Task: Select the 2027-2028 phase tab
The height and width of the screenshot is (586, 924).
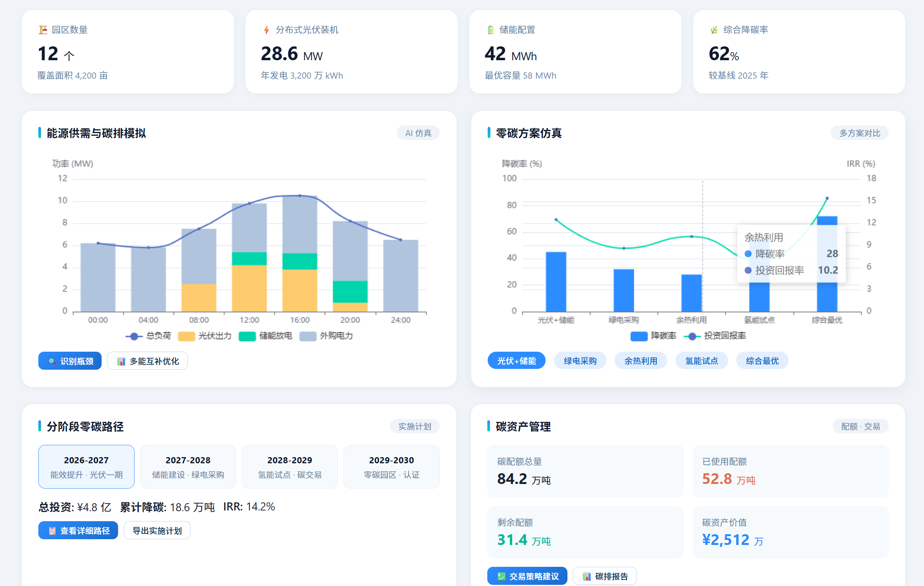Action: (x=188, y=467)
